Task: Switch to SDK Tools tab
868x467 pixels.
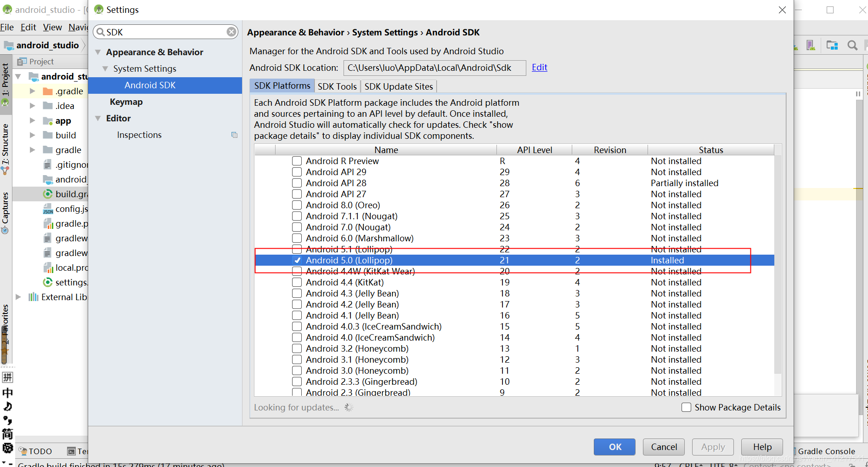Action: coord(337,86)
